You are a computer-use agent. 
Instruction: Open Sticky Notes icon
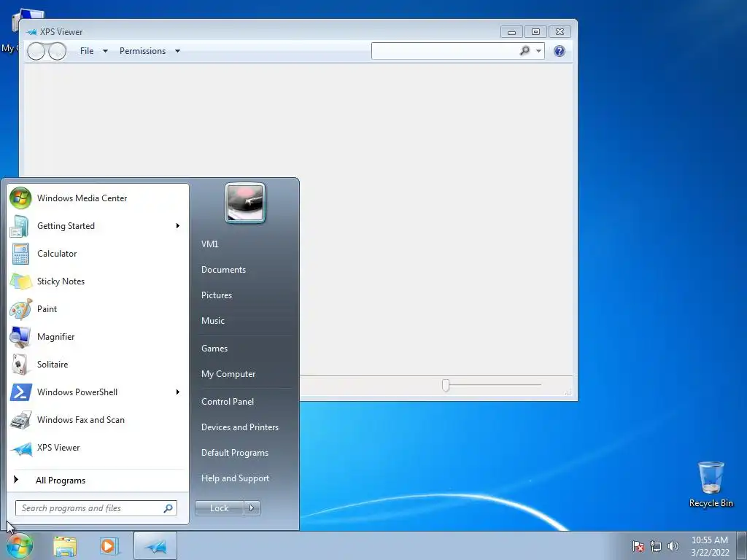click(x=20, y=281)
